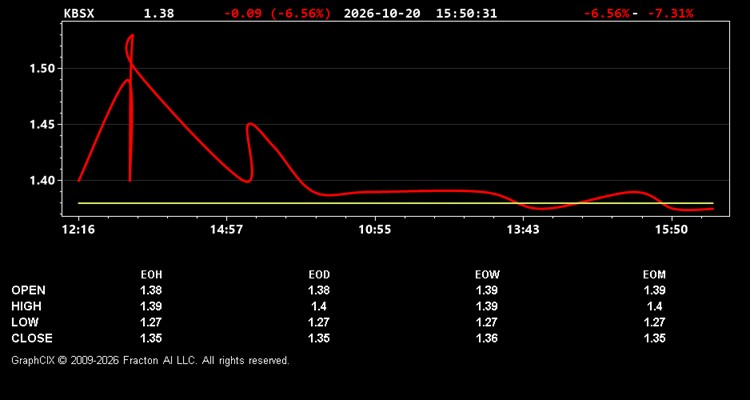Click the OPEN value in EOW column
This screenshot has width=750, height=400.
(x=487, y=290)
